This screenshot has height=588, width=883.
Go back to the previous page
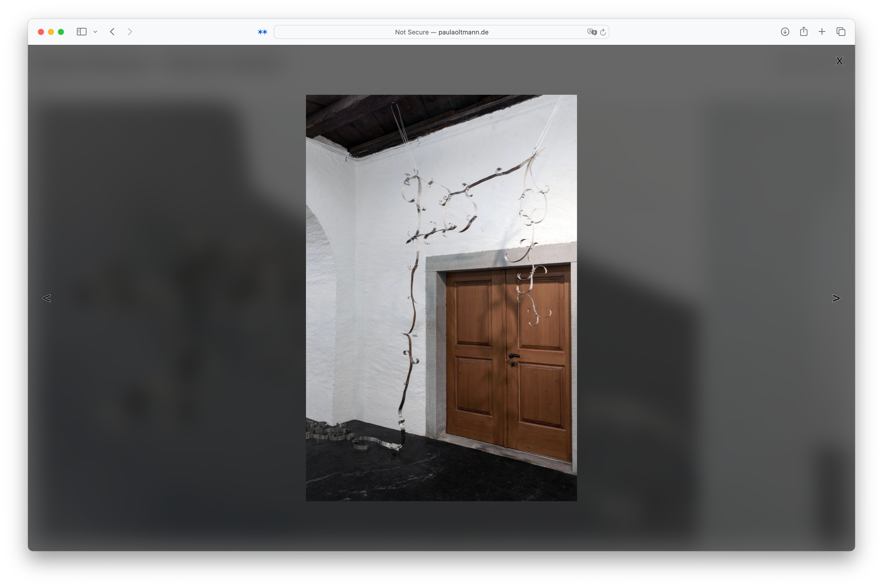click(112, 32)
